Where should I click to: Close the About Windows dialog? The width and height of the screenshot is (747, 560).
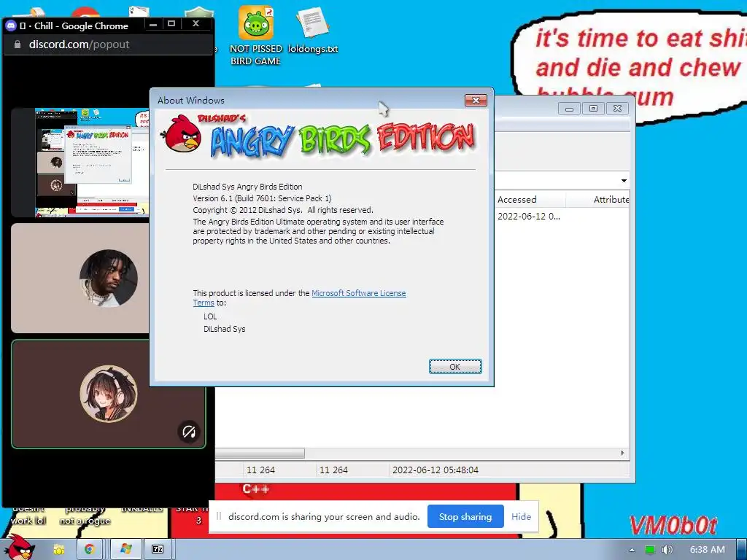point(476,100)
